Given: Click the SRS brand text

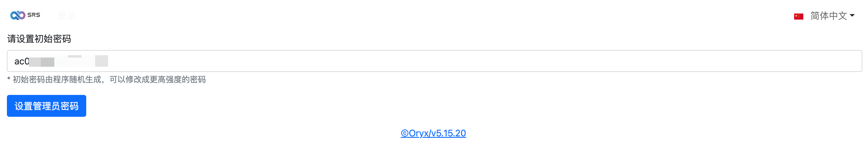Looking at the screenshot, I should click(34, 15).
